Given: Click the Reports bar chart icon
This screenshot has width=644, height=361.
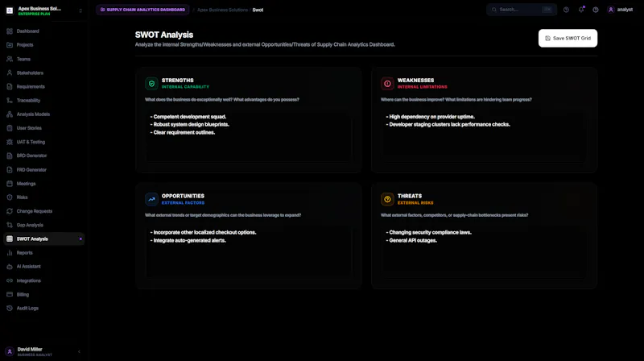Looking at the screenshot, I should (x=10, y=253).
